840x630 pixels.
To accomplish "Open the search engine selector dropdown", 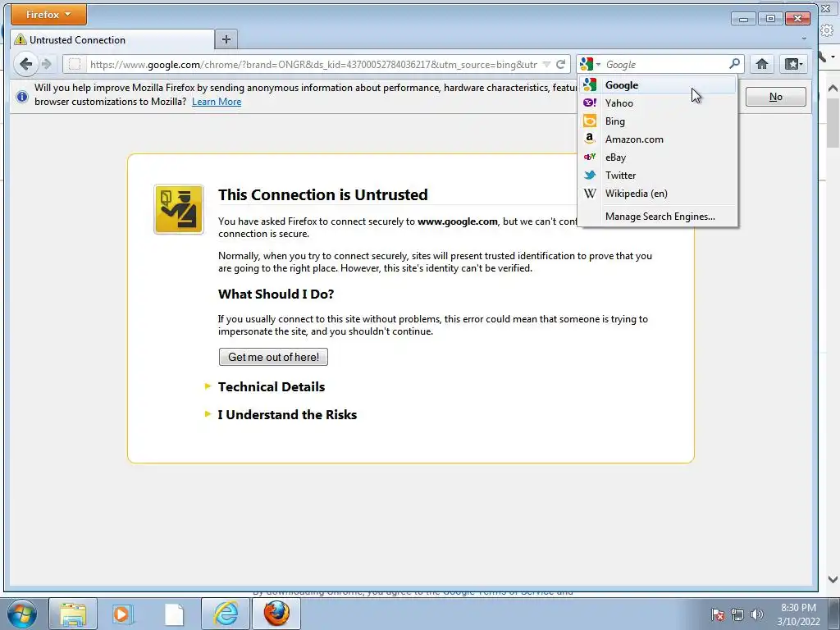I will 590,64.
